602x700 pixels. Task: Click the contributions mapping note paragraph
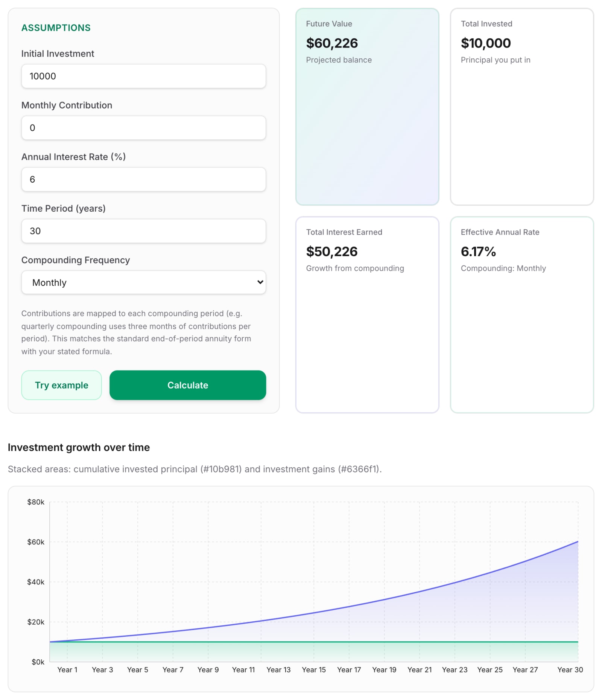[x=136, y=332]
